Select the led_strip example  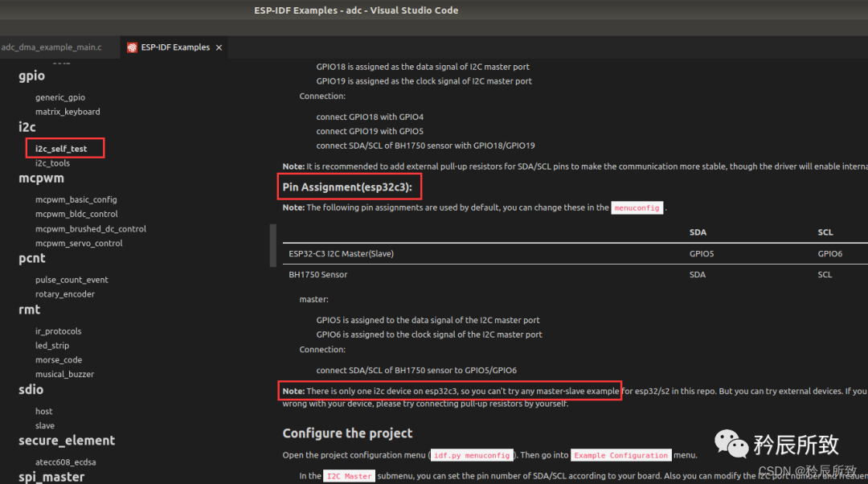pos(51,346)
